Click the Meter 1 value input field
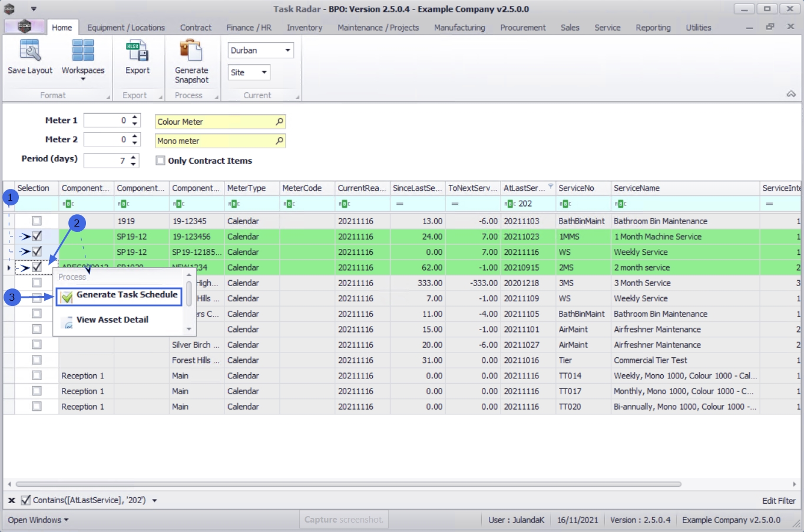Screen dimensions: 804x532 (106, 121)
